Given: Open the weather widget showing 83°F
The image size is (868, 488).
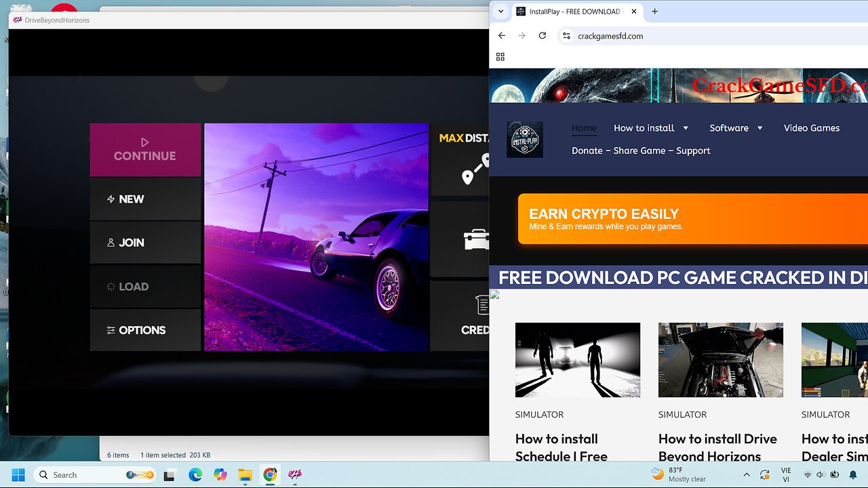Looking at the screenshot, I should click(679, 474).
